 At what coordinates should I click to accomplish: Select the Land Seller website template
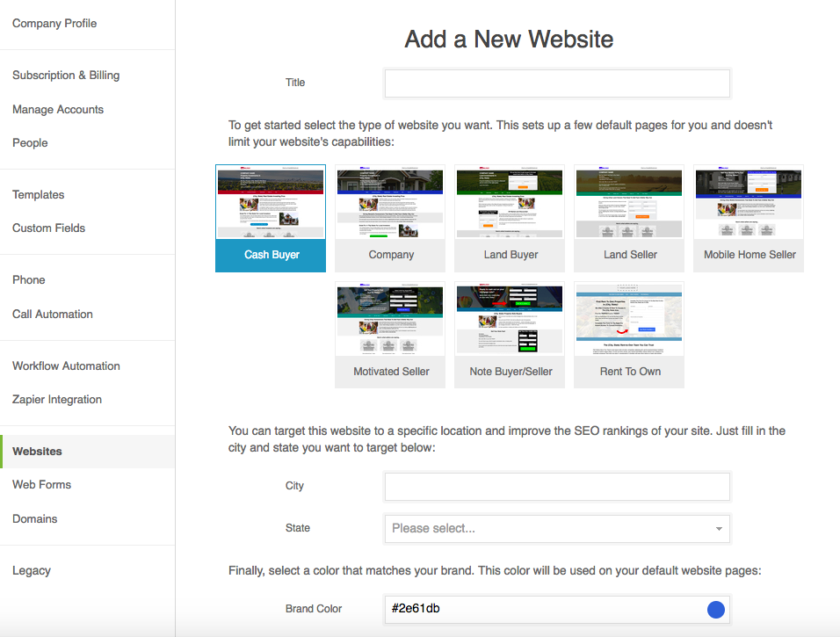tap(630, 218)
